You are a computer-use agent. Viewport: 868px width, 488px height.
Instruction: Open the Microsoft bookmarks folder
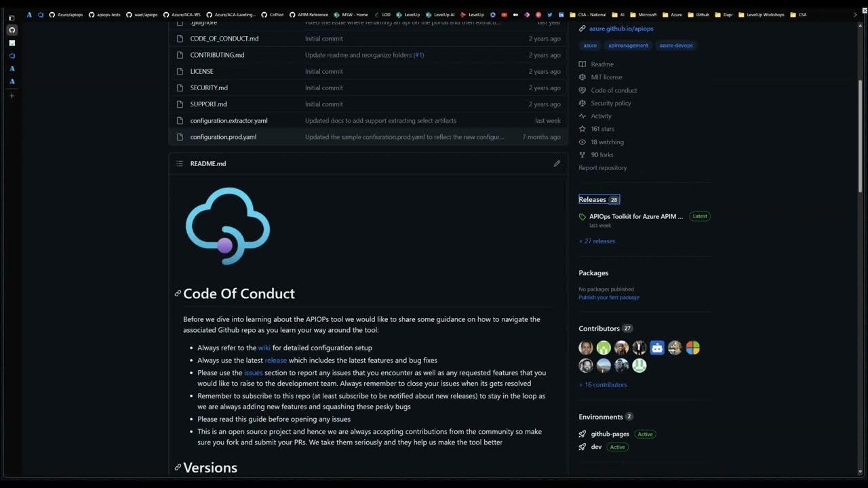coord(644,14)
